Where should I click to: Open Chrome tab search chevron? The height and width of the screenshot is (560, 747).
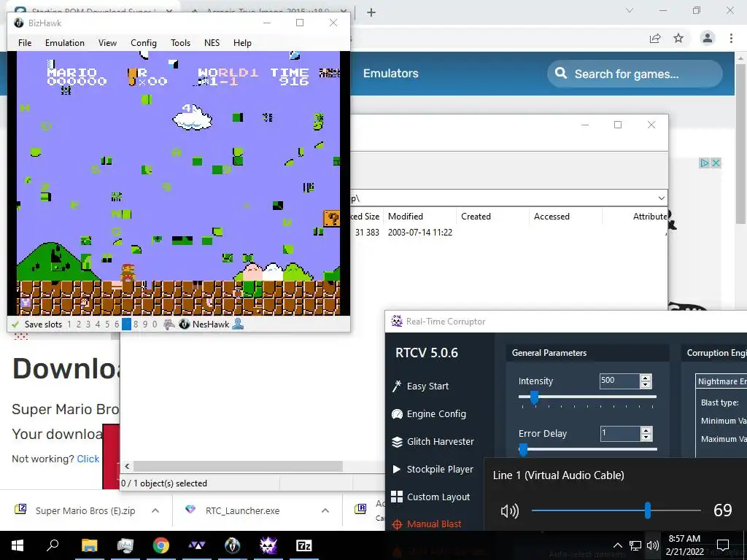tap(630, 10)
